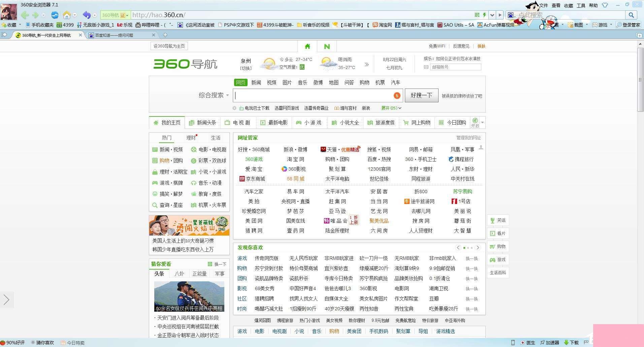
Task: Open the 截图 dropdown arrow
Action: coord(587,25)
